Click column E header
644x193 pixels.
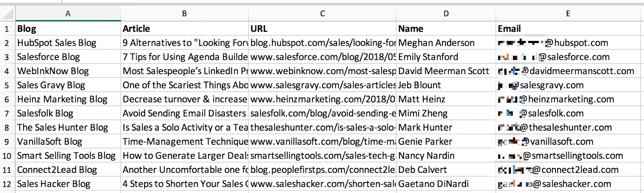(x=568, y=14)
